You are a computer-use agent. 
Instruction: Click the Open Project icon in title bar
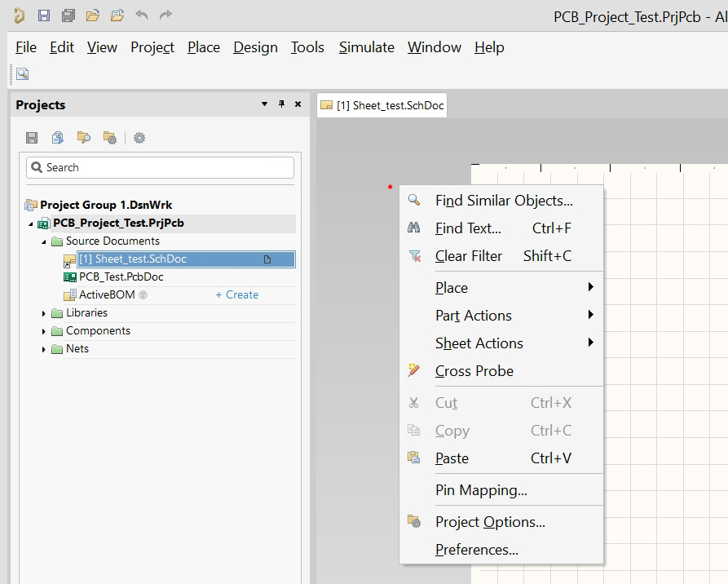pos(117,15)
